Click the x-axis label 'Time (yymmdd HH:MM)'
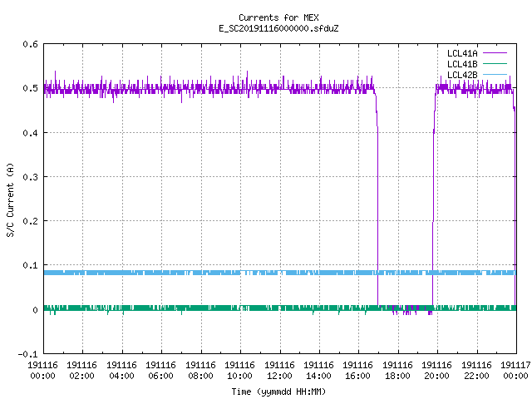Screen dimensions: 532x399 tap(278, 392)
